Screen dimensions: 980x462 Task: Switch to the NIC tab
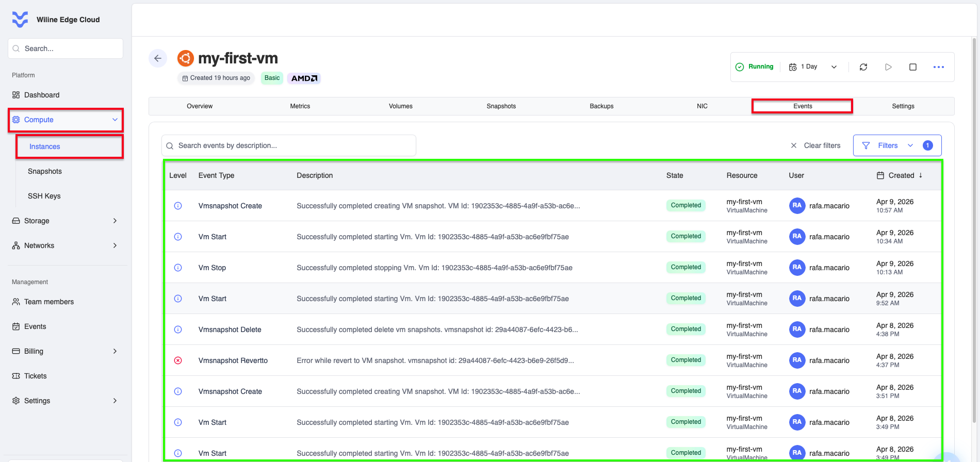point(703,106)
